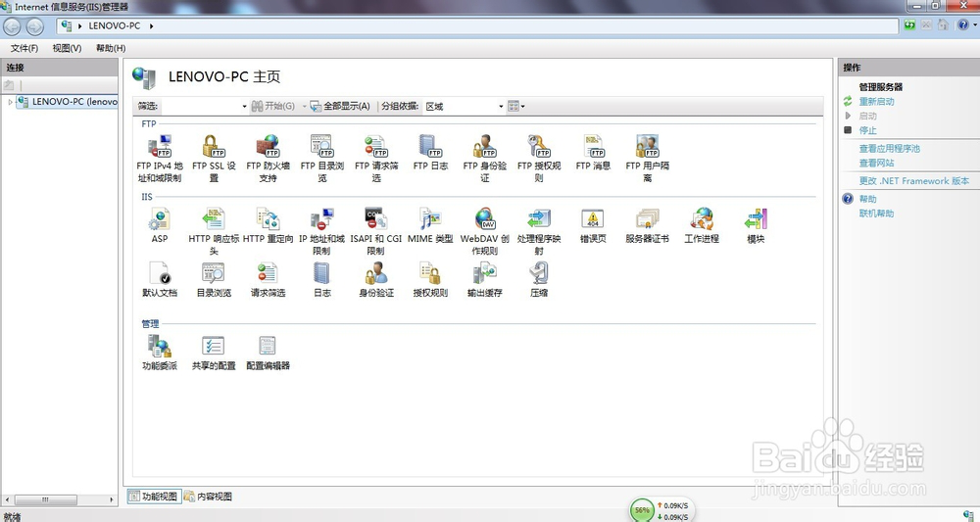Switch to 功能视图 tab
This screenshot has height=522, width=980.
(154, 497)
